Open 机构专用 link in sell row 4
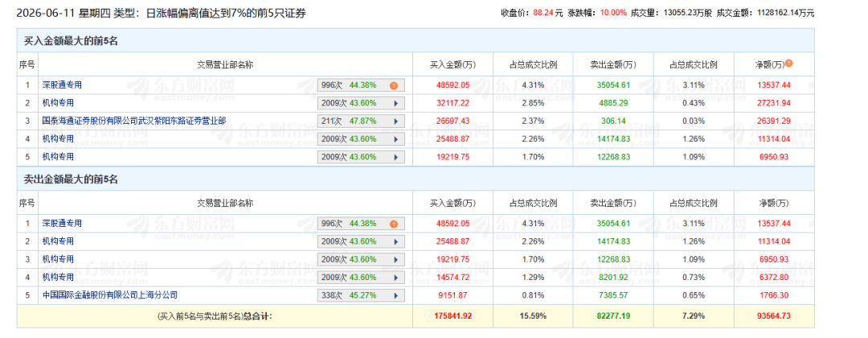 coord(58,277)
